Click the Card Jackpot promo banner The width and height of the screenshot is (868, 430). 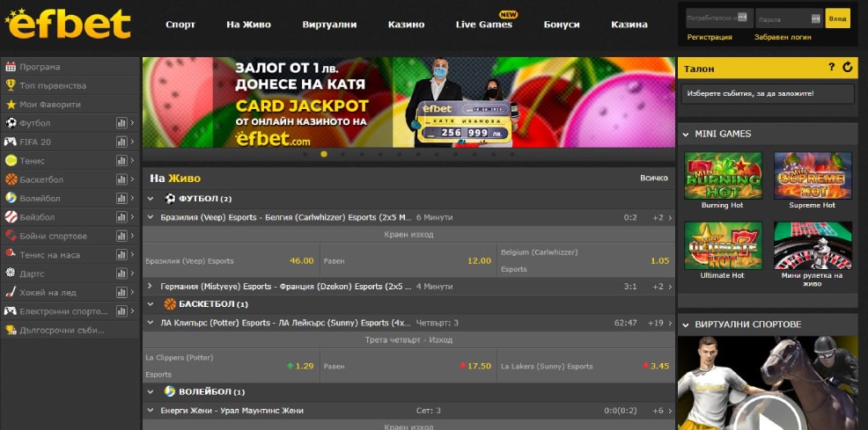point(408,102)
